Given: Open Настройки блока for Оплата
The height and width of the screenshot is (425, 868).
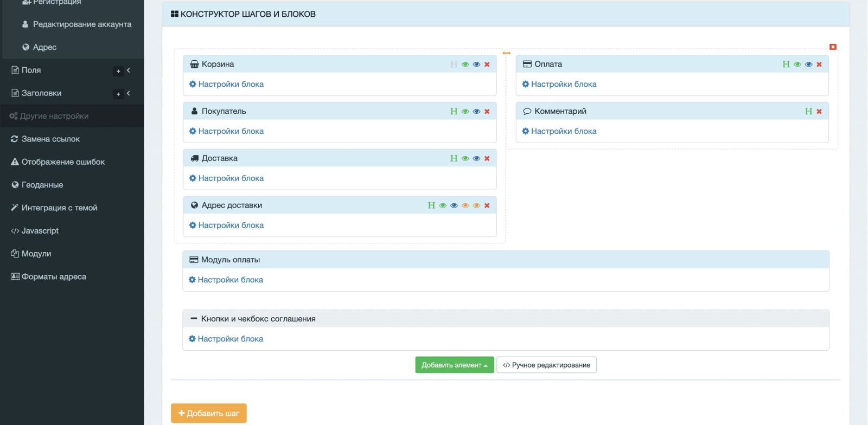Looking at the screenshot, I should 559,84.
